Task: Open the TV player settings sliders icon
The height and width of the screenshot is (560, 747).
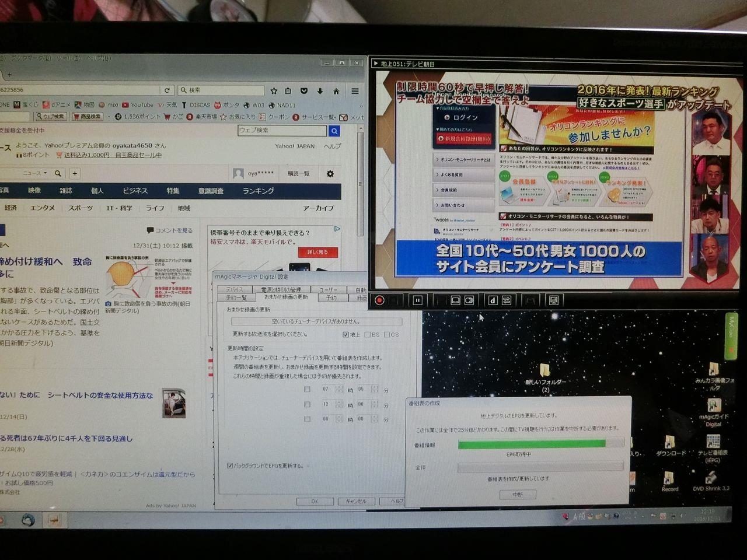Action: coord(506,300)
